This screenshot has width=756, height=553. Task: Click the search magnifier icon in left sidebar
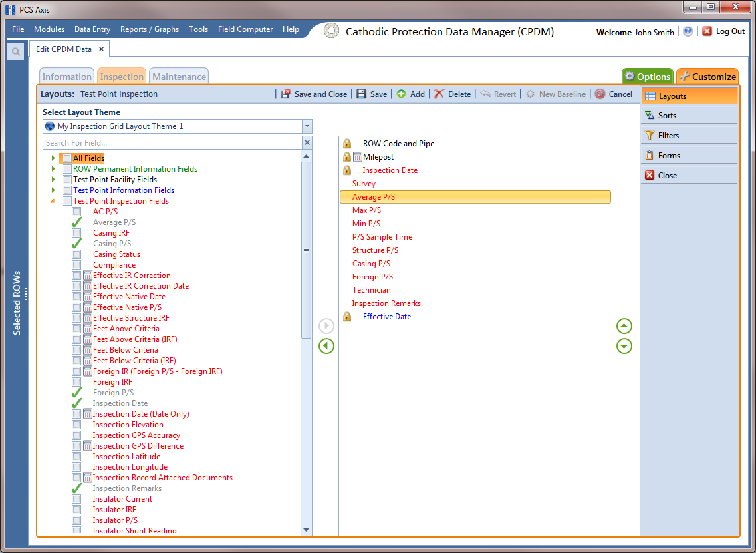(x=15, y=51)
